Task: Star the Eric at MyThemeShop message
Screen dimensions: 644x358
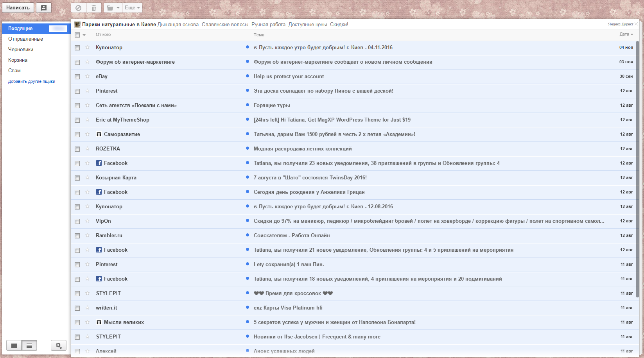Action: (87, 120)
